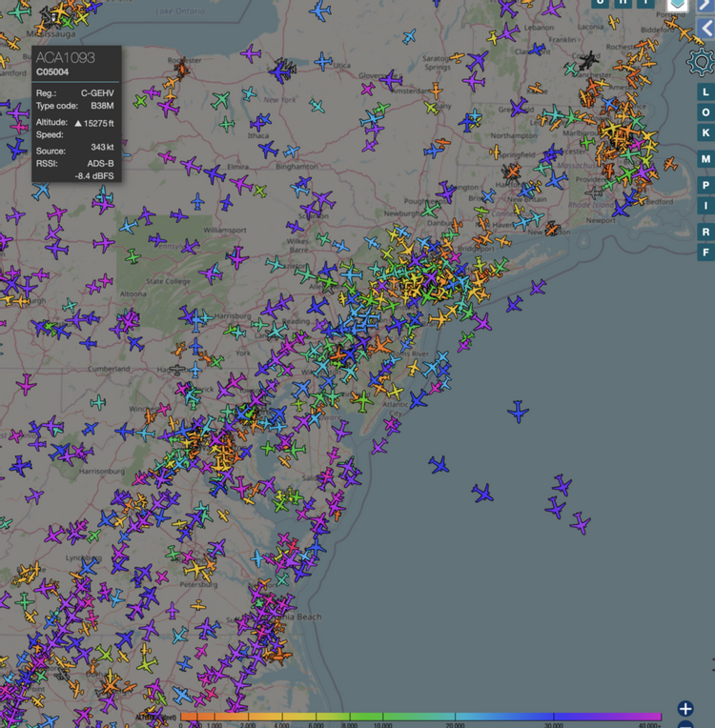Click the Harrisonburg map label
The image size is (715, 728).
102,472
